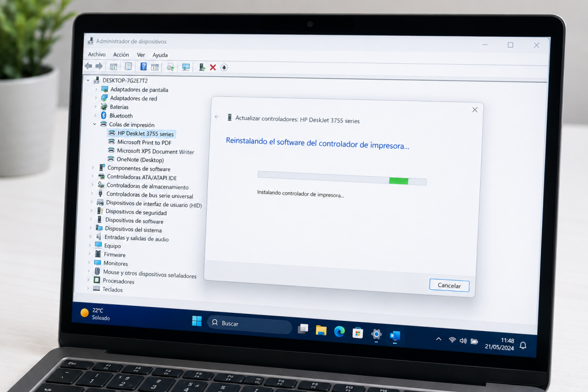Expand Controladoras ATA/ATAPI IDE
The image size is (588, 392).
click(x=92, y=176)
